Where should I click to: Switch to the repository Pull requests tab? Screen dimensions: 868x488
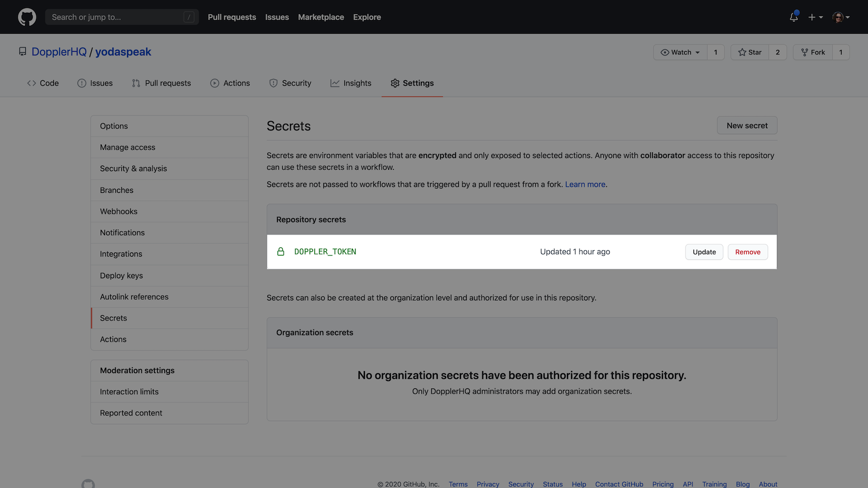(161, 83)
